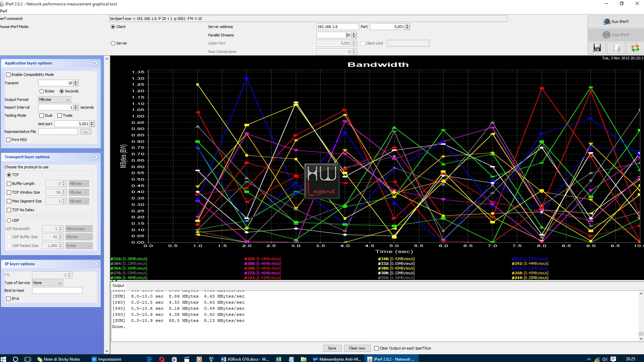The image size is (644, 362).
Task: Open Excel from the taskbar
Action: click(x=279, y=359)
